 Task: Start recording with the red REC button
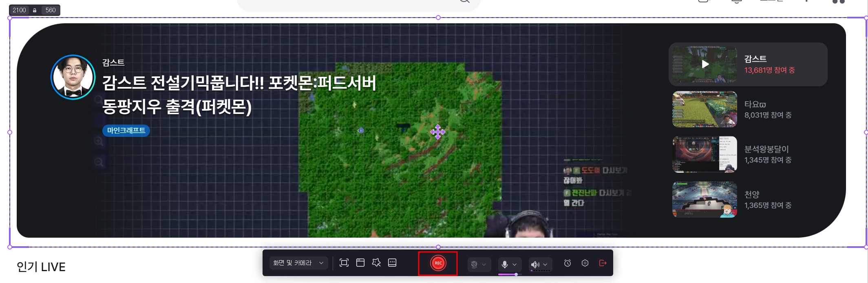[438, 263]
